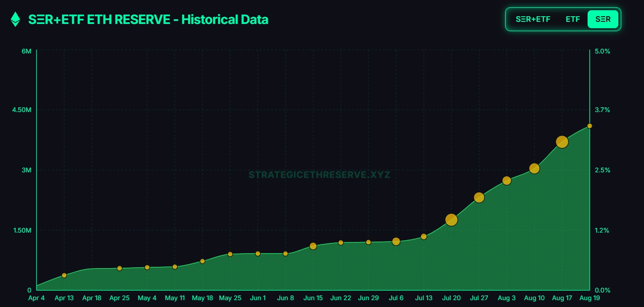Viewport: 644px width, 307px height.
Task: Click the '1.50M' left axis label
Action: (x=22, y=230)
